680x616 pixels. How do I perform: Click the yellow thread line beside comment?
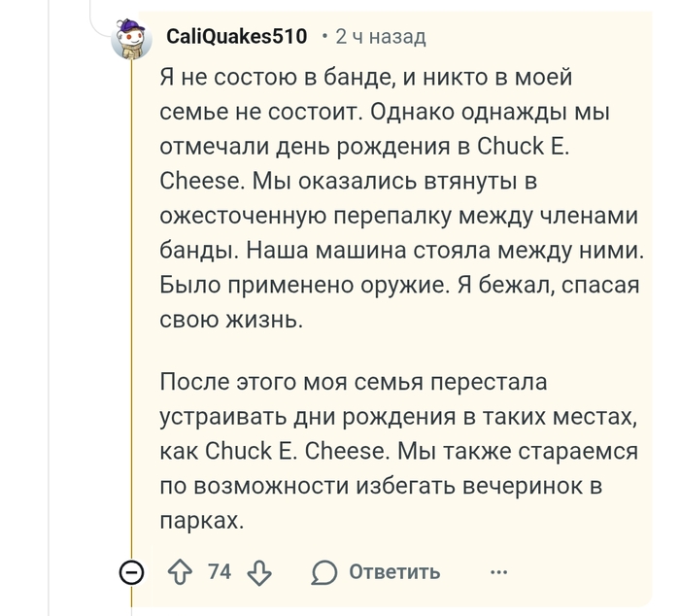point(132,291)
